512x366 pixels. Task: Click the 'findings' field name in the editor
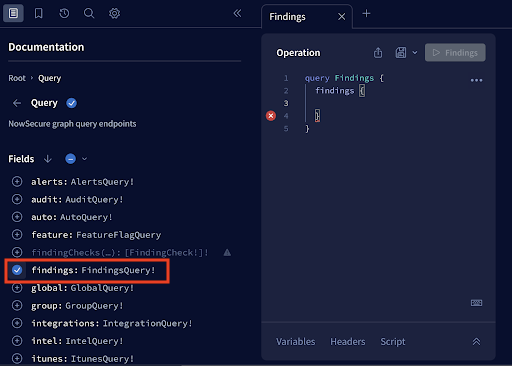tap(335, 91)
